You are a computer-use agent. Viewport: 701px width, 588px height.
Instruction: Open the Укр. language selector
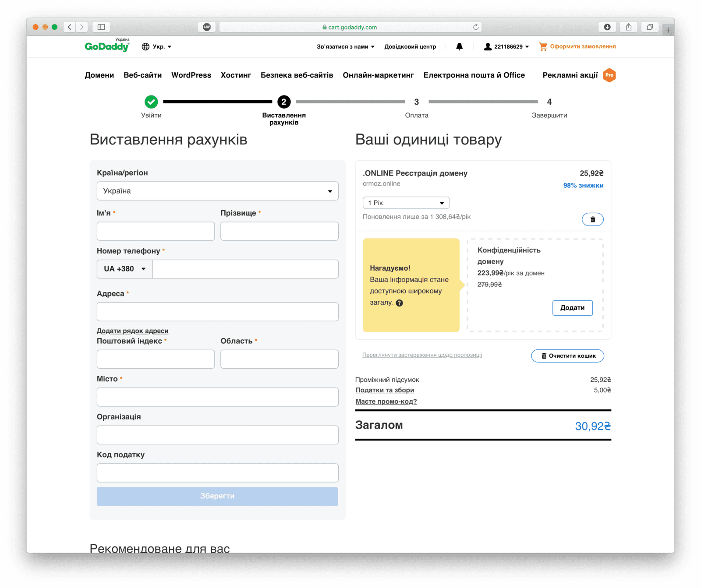[x=156, y=47]
